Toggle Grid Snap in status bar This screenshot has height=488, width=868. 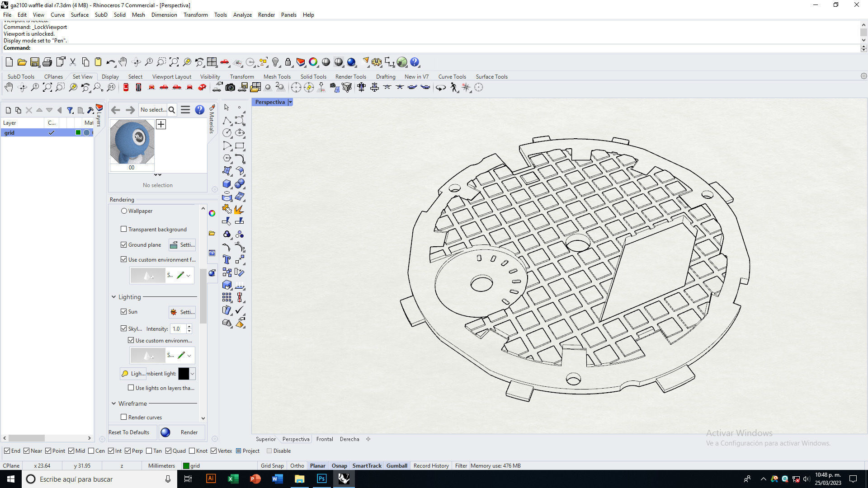272,465
